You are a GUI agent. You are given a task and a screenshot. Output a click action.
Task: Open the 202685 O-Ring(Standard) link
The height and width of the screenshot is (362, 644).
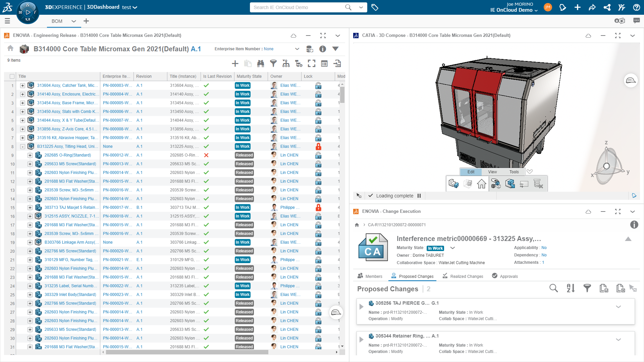click(x=68, y=155)
